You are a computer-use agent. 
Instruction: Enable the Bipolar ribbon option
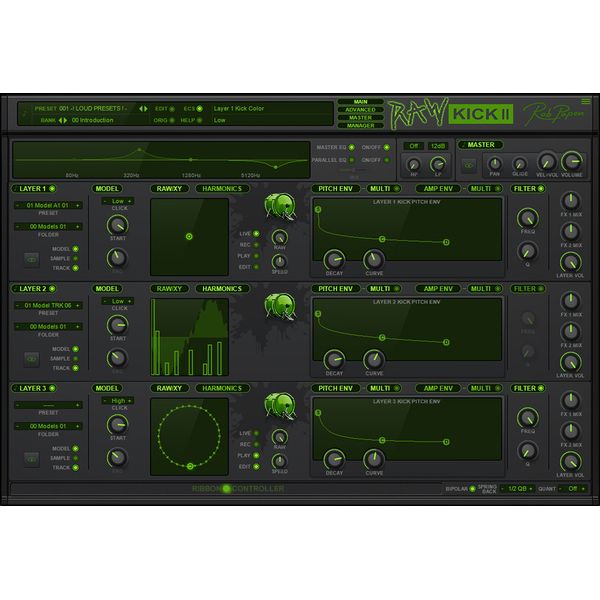[x=472, y=489]
